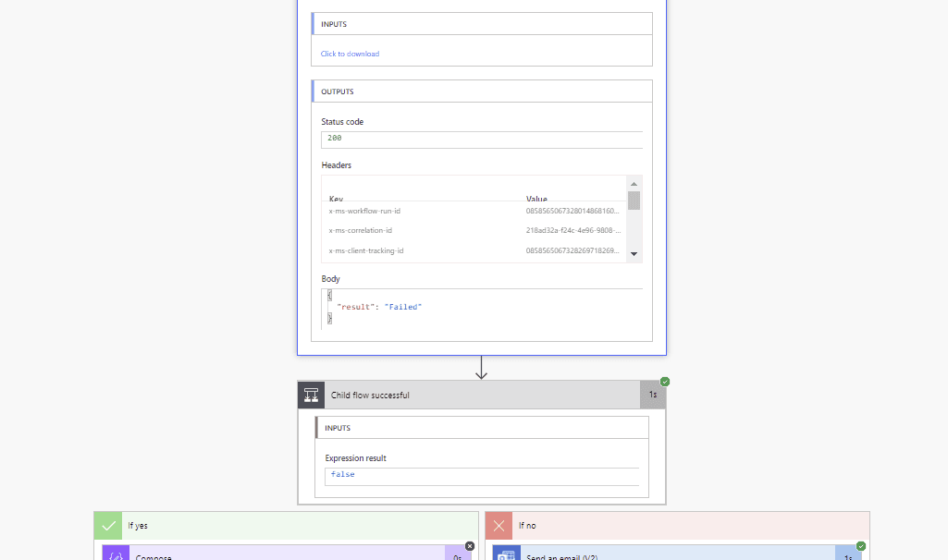This screenshot has height=560, width=948.
Task: Click the "Failed" result value in Body
Action: [x=403, y=307]
